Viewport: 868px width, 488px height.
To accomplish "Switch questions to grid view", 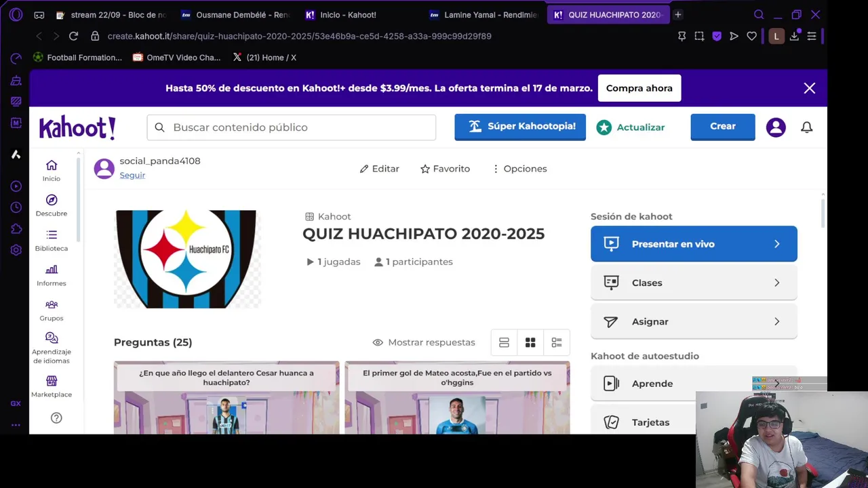I will tap(530, 342).
